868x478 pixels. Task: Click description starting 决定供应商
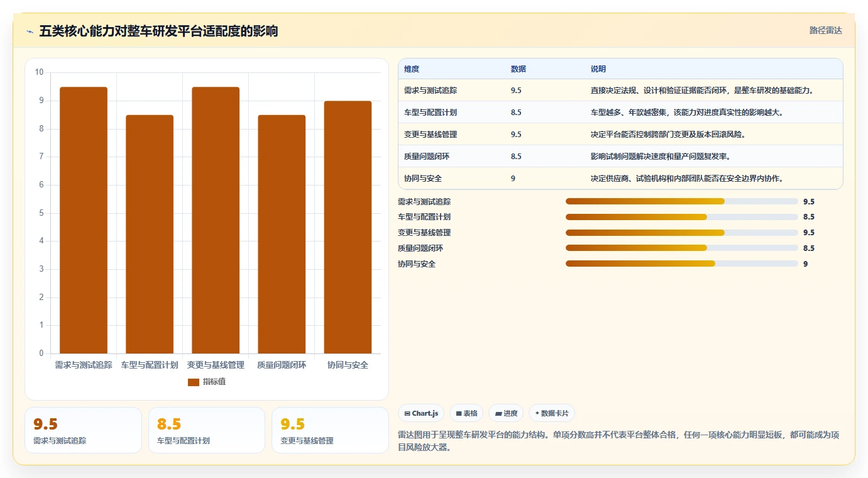click(x=687, y=179)
